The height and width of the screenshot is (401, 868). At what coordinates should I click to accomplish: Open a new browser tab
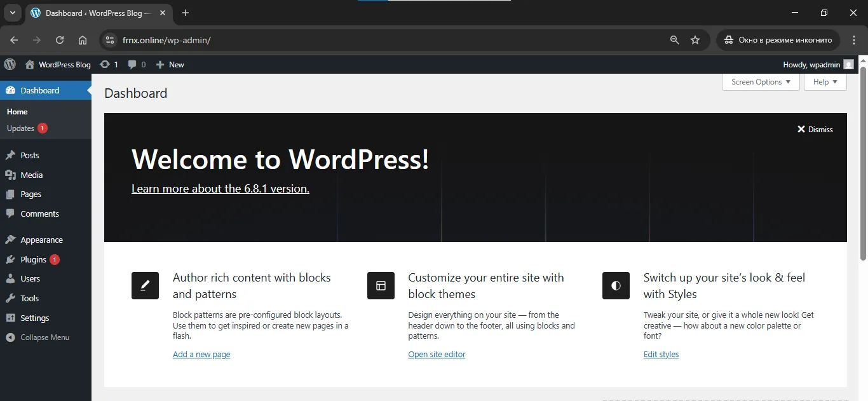pyautogui.click(x=186, y=13)
